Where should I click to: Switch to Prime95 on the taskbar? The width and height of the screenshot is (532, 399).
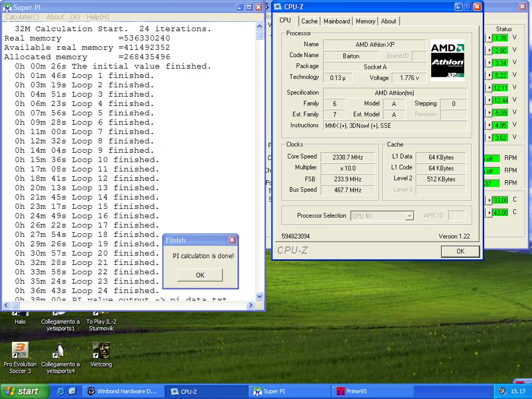tap(373, 392)
